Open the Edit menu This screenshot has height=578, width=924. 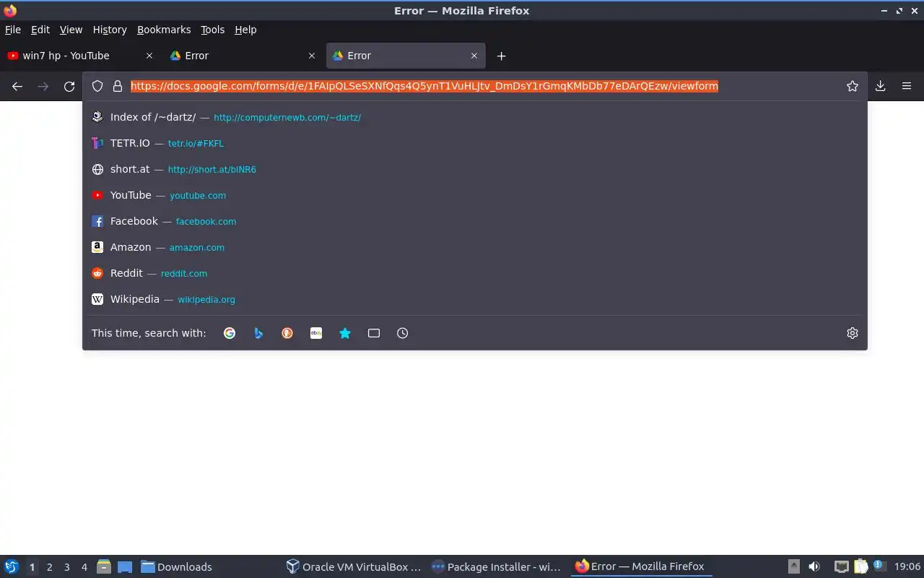pos(40,30)
